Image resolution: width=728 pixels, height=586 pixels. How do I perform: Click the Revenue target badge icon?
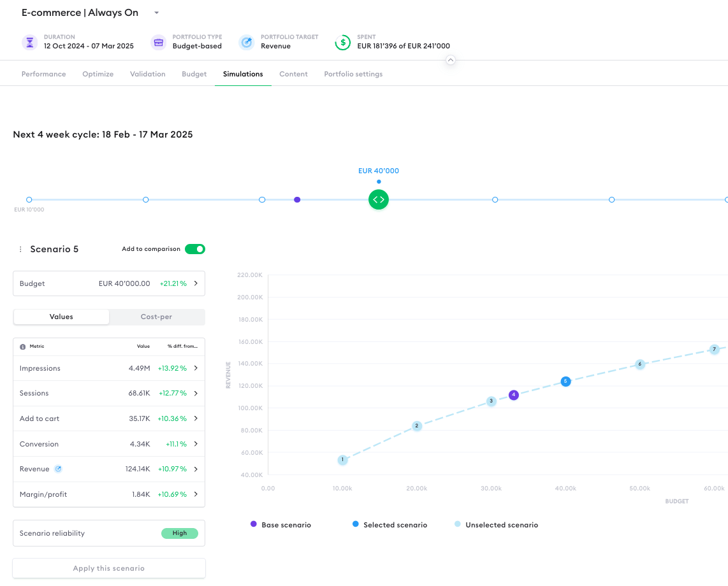coord(58,469)
